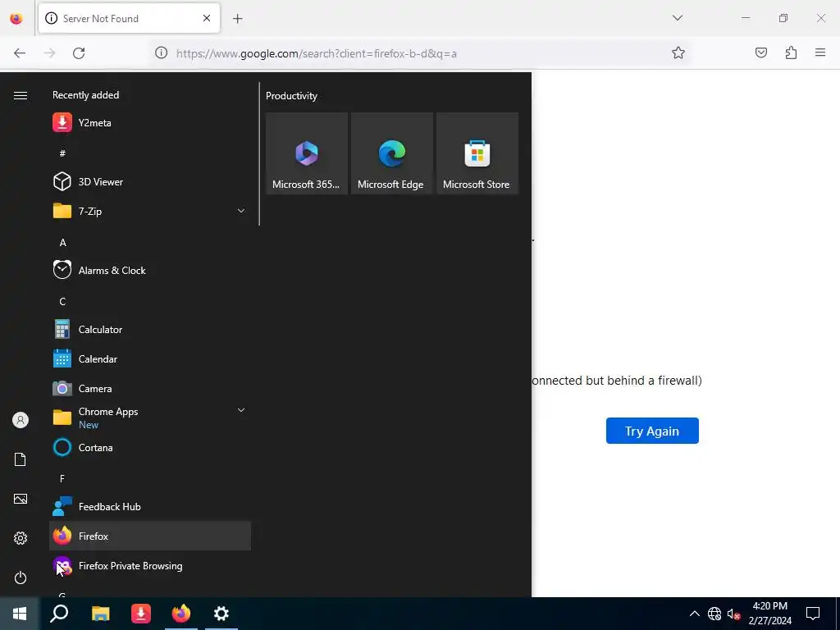The image size is (840, 630).
Task: Open Firefox application menu
Action: pyautogui.click(x=820, y=52)
